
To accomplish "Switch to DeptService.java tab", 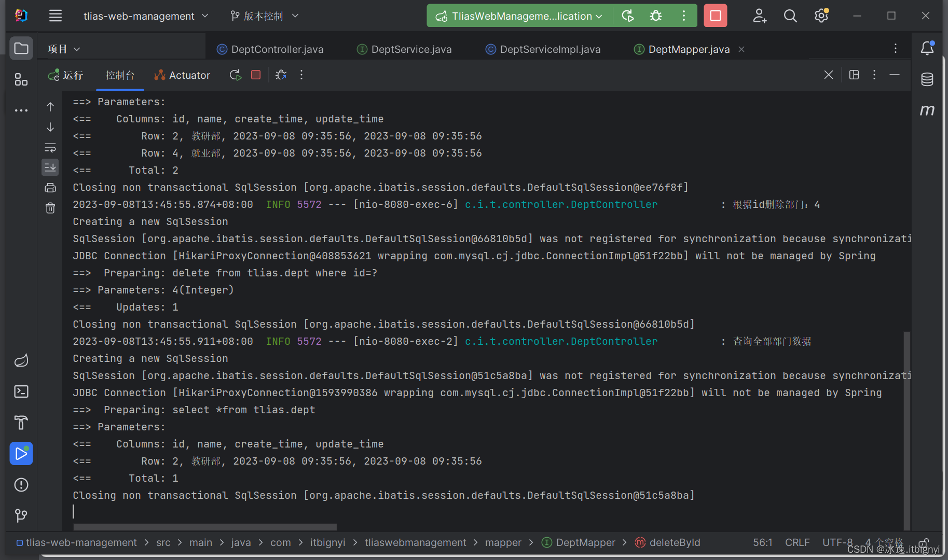I will coord(405,49).
